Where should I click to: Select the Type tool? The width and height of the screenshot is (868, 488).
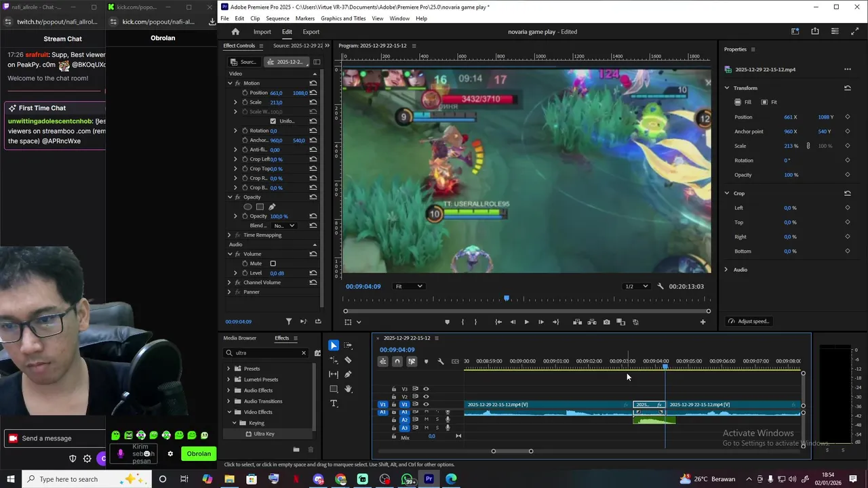334,403
